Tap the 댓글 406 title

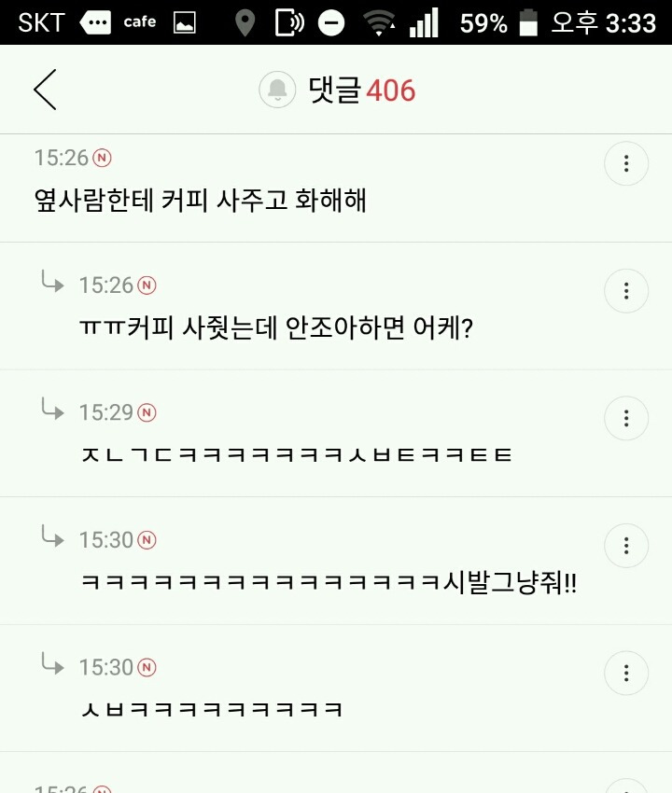pos(362,90)
